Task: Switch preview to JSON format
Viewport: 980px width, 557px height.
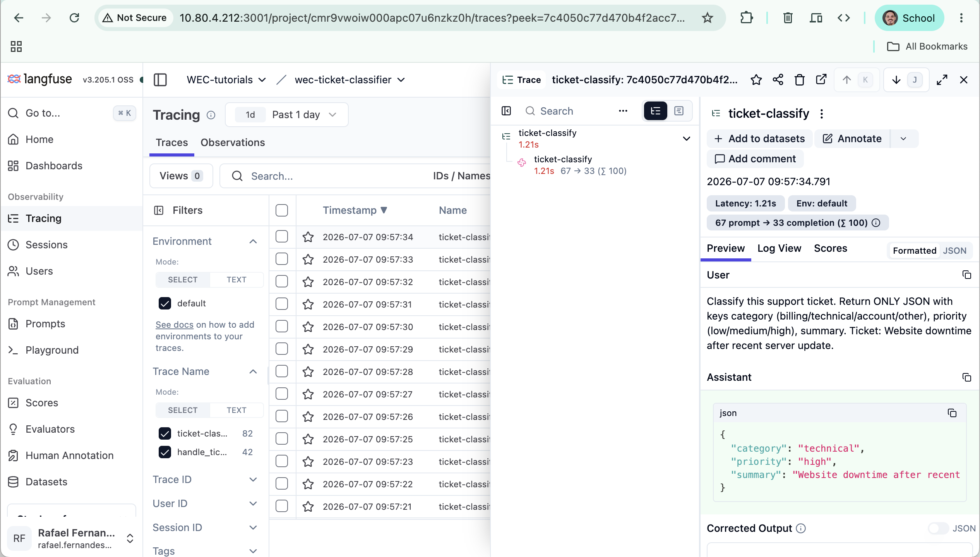Action: tap(954, 251)
